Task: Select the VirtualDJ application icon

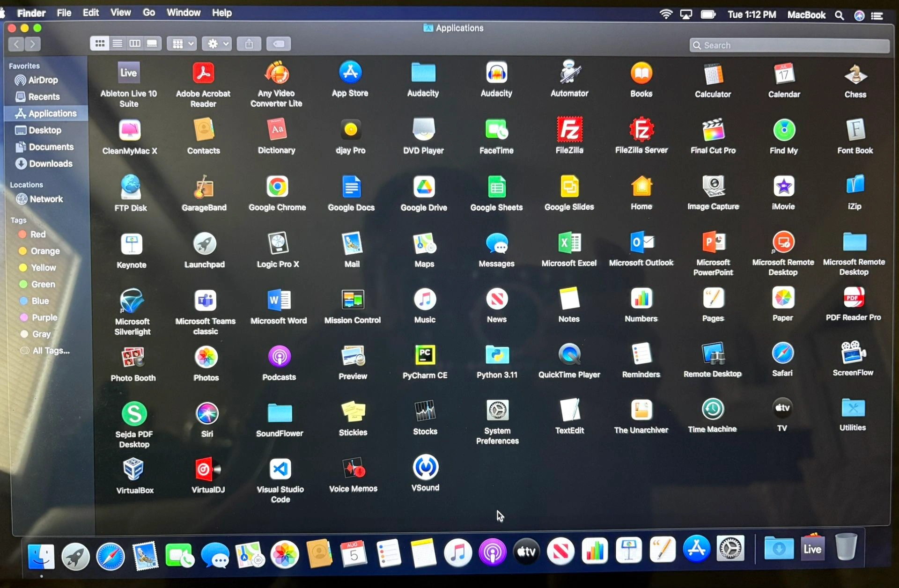Action: click(207, 469)
